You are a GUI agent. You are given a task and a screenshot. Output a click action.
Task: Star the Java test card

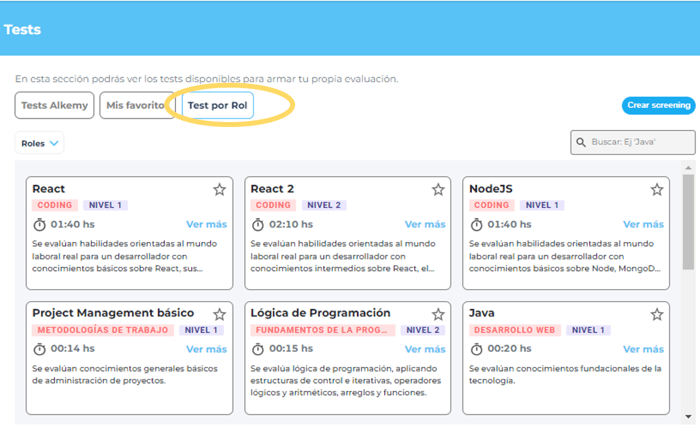657,314
